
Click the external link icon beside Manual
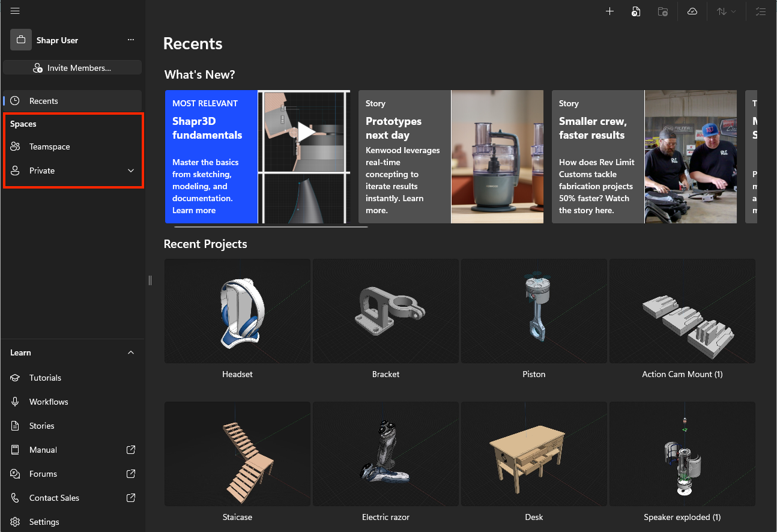click(131, 450)
